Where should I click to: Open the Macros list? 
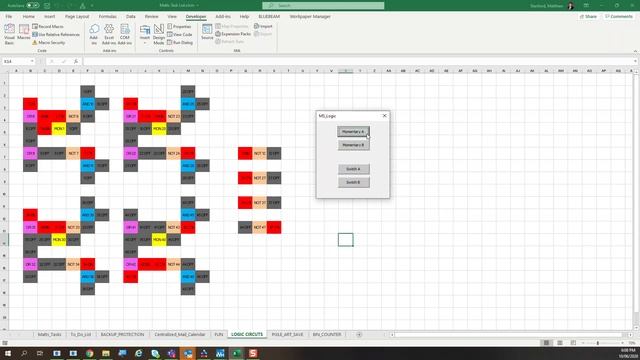24,33
